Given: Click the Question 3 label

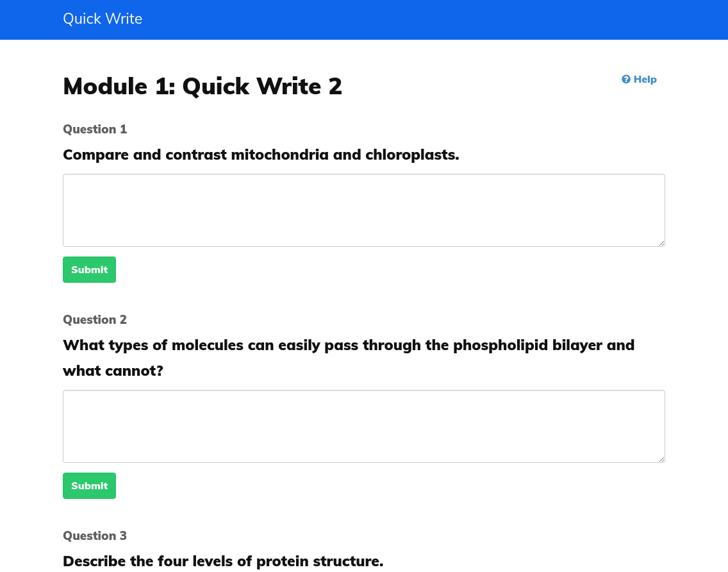Looking at the screenshot, I should tap(95, 536).
